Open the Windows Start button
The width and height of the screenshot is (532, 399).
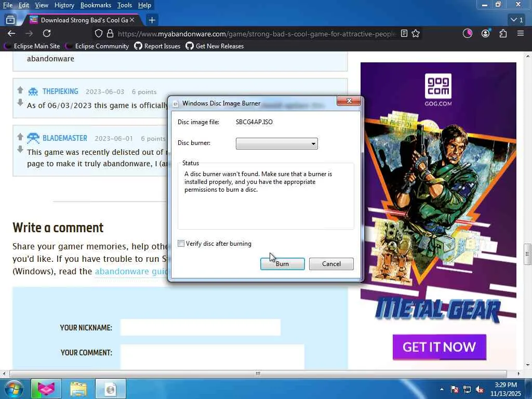pyautogui.click(x=13, y=389)
